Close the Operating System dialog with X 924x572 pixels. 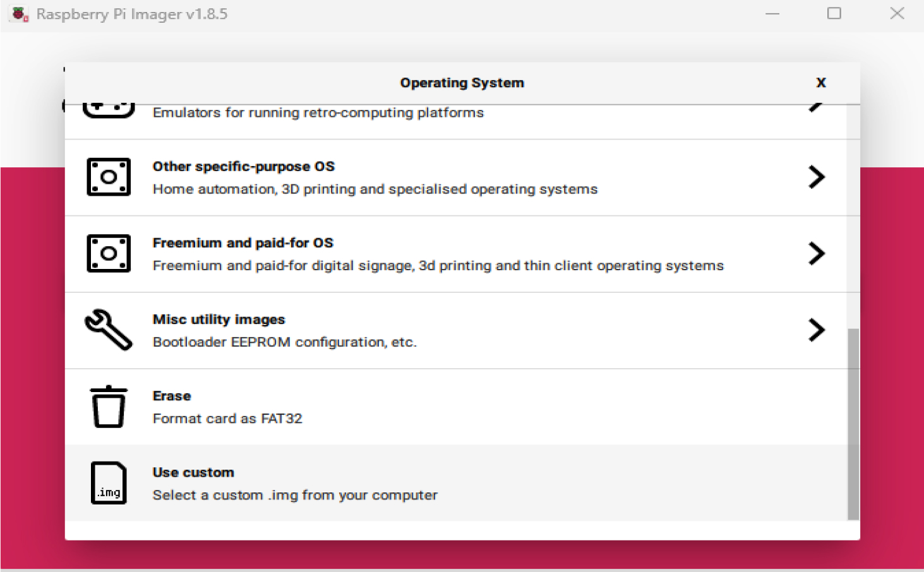[821, 83]
